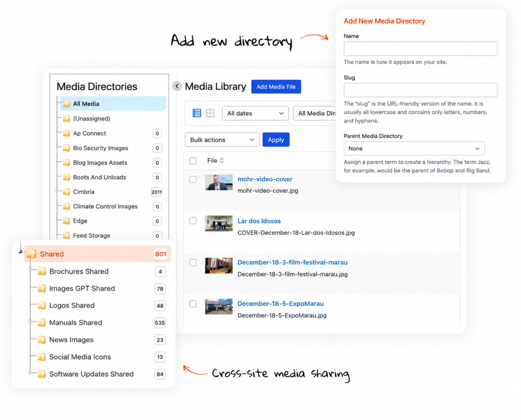This screenshot has width=521, height=420.
Task: Click the Shared count badge 801
Action: pos(161,254)
